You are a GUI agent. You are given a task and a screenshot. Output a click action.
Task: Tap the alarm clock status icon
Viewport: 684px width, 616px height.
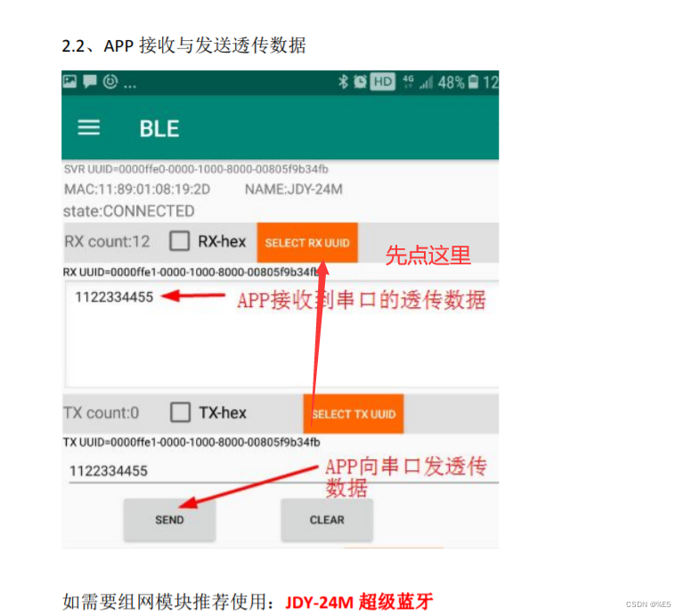[361, 82]
